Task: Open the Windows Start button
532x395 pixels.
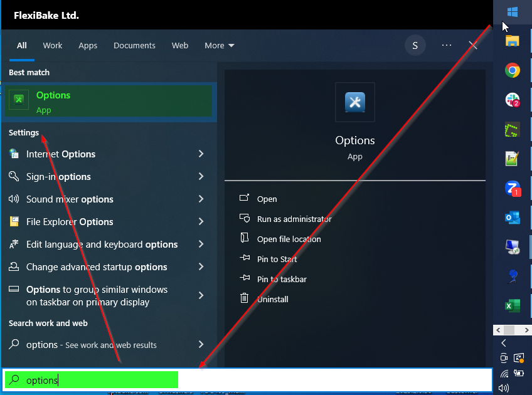Action: 513,12
